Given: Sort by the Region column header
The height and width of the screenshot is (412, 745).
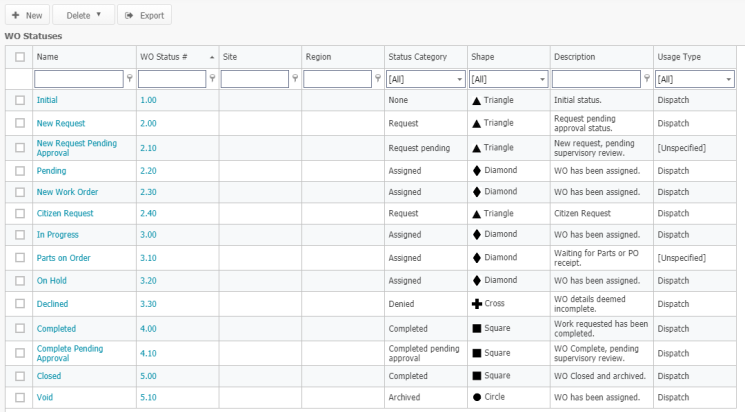Looking at the screenshot, I should pyautogui.click(x=318, y=57).
